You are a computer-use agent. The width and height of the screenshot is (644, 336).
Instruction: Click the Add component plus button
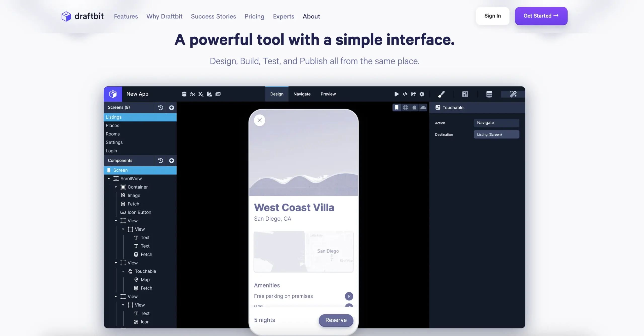pyautogui.click(x=172, y=160)
